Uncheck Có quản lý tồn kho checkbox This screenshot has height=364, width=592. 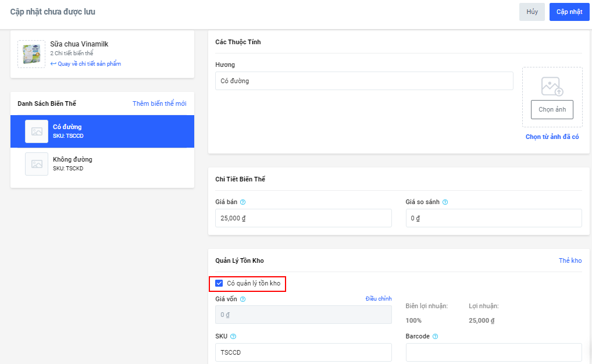[219, 284]
